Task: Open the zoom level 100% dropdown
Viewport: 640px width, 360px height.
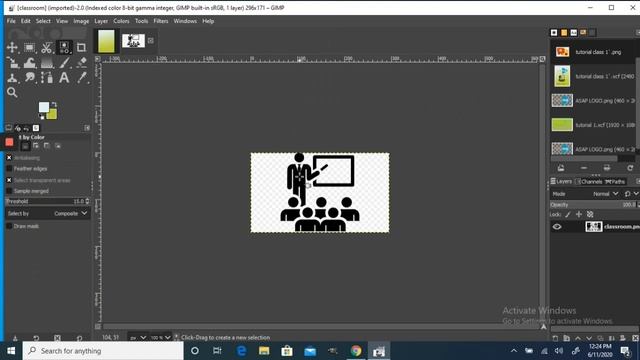Action: pyautogui.click(x=160, y=338)
